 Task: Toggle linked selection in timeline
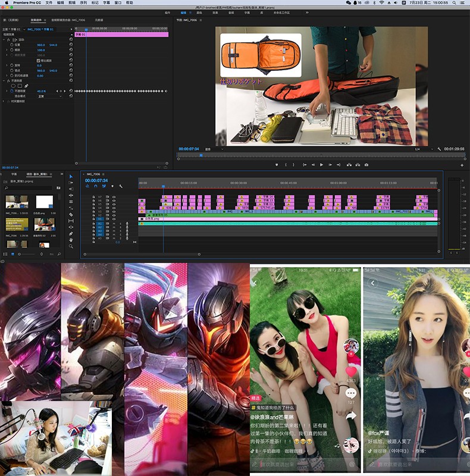tap(104, 186)
